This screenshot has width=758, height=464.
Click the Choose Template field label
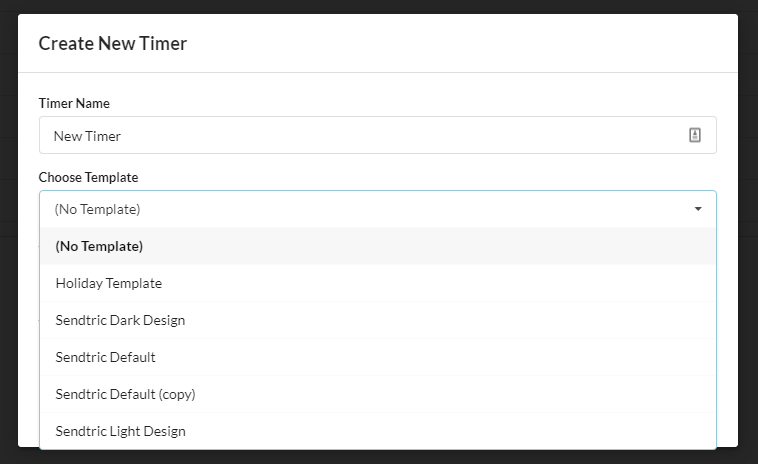tap(88, 177)
